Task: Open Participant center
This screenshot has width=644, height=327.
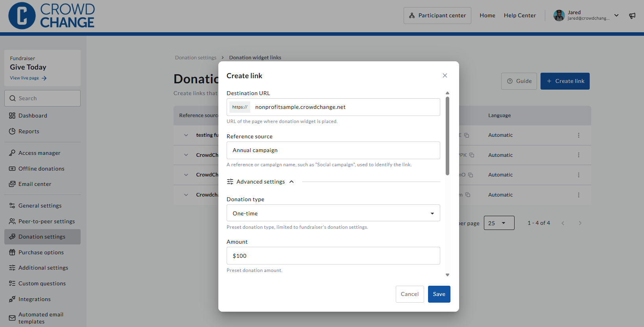Action: [437, 15]
